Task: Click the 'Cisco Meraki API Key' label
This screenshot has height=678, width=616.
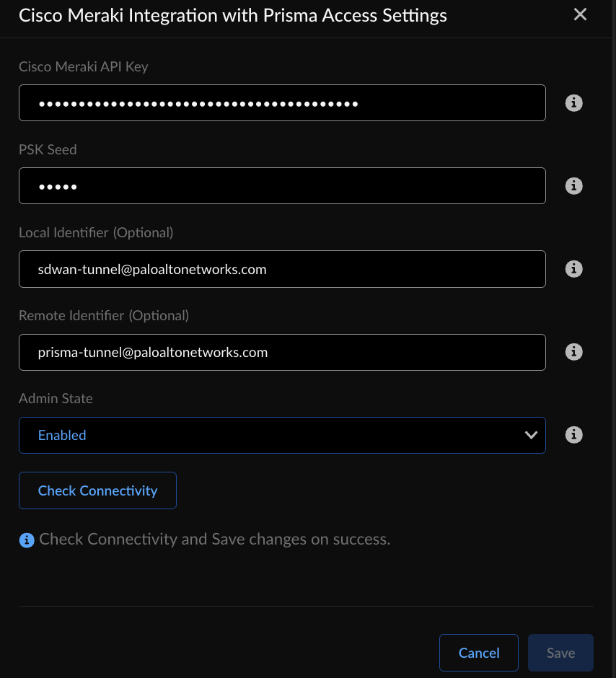Action: point(83,67)
